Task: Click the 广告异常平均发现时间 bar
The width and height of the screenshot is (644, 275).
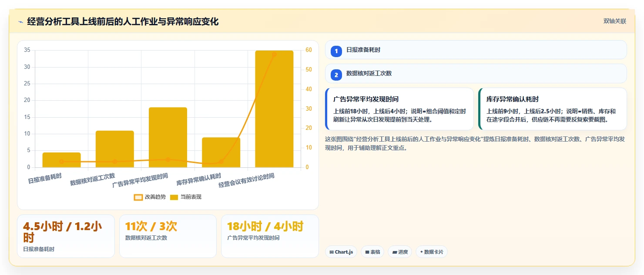Action: click(168, 137)
